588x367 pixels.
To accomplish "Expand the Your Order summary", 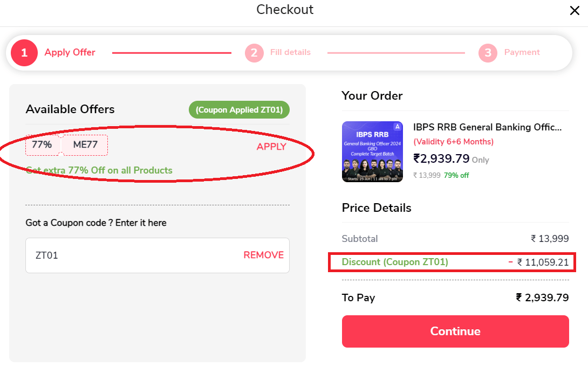I will [372, 95].
